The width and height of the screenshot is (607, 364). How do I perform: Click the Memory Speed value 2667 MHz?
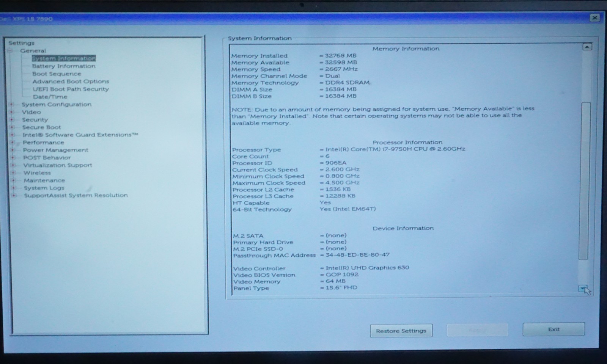[341, 69]
